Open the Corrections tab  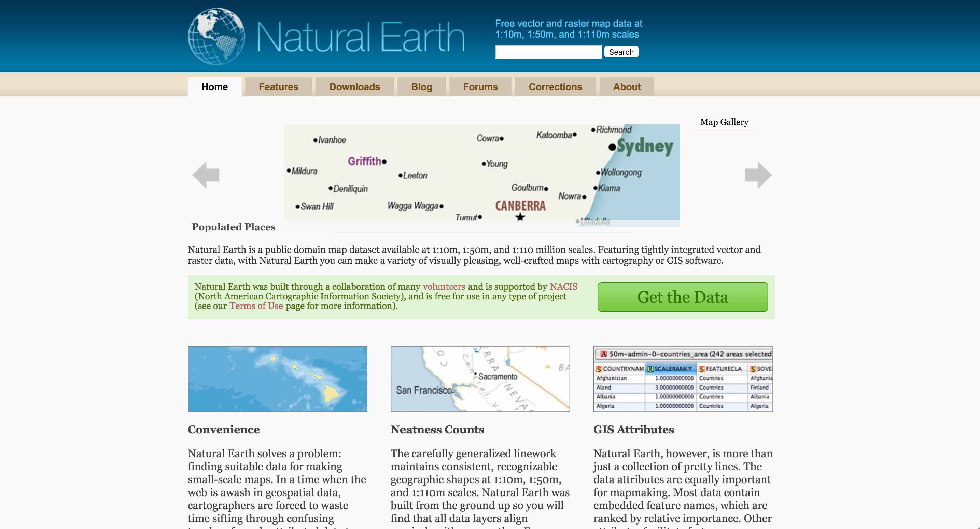556,87
